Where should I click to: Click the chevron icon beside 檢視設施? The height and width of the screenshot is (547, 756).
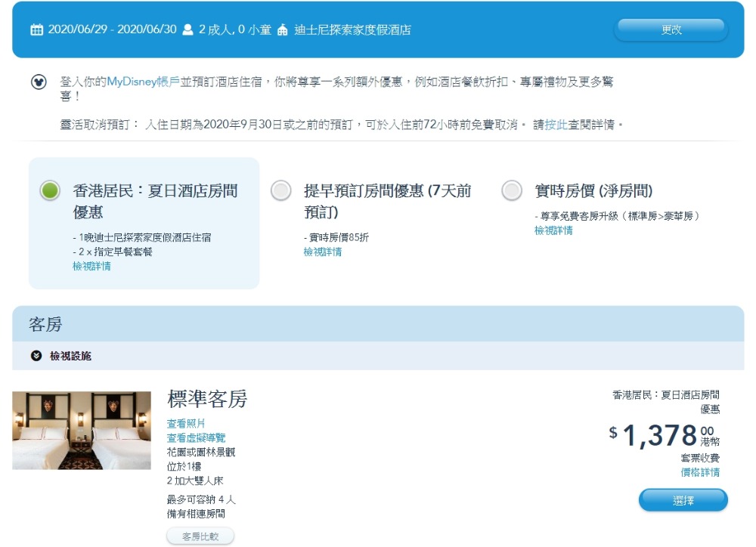click(36, 356)
